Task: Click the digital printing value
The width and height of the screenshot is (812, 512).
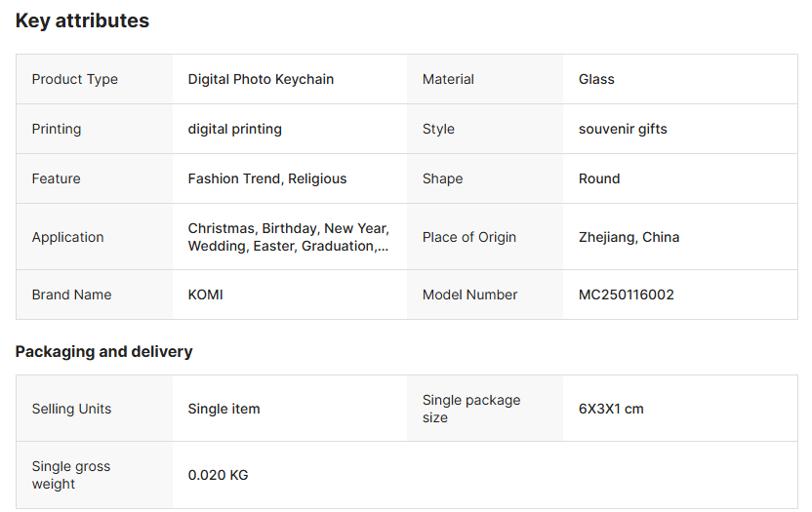Action: [x=234, y=129]
